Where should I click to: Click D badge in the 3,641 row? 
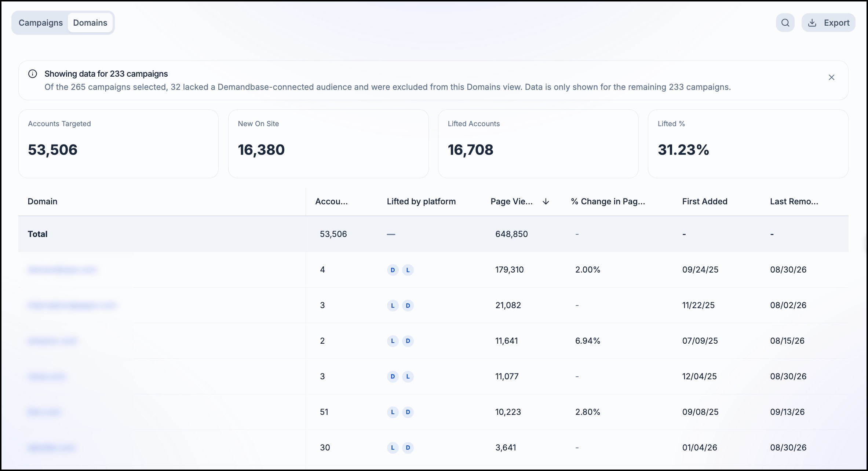[x=408, y=448]
